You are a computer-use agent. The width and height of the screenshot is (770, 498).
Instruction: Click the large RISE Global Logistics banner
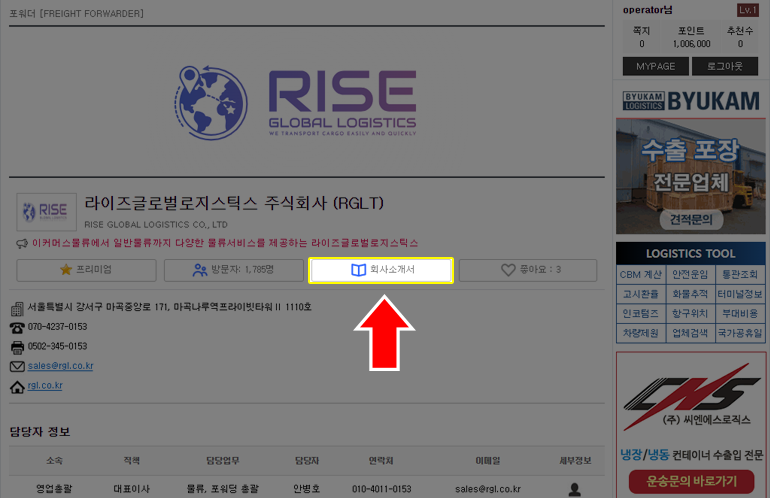[x=296, y=102]
